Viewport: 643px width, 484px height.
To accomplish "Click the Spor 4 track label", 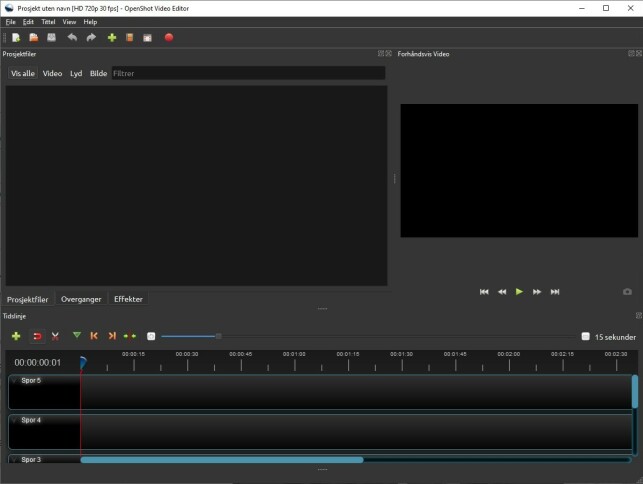I will [x=31, y=420].
